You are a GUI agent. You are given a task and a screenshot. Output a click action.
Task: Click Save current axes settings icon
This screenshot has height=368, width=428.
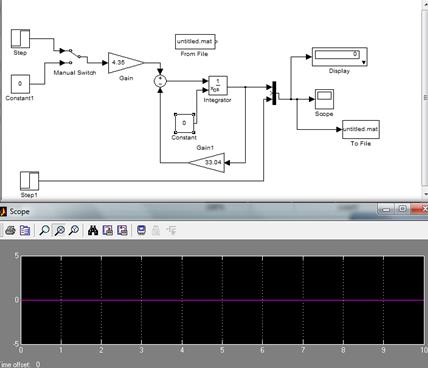point(108,230)
